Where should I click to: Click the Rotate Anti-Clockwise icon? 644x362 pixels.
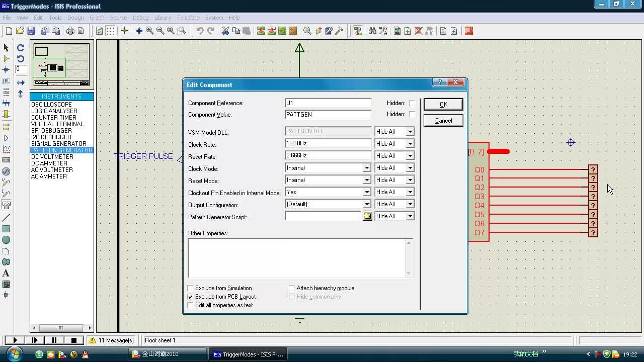click(x=21, y=59)
